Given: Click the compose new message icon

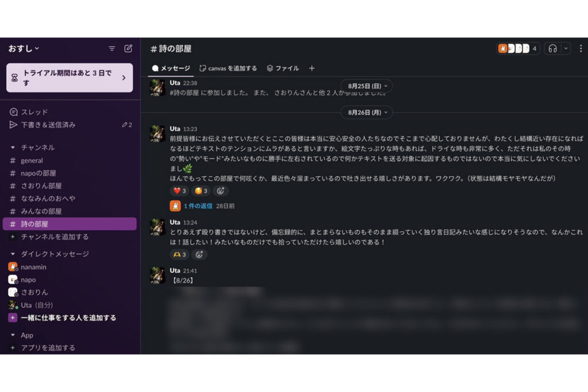Looking at the screenshot, I should pyautogui.click(x=128, y=49).
